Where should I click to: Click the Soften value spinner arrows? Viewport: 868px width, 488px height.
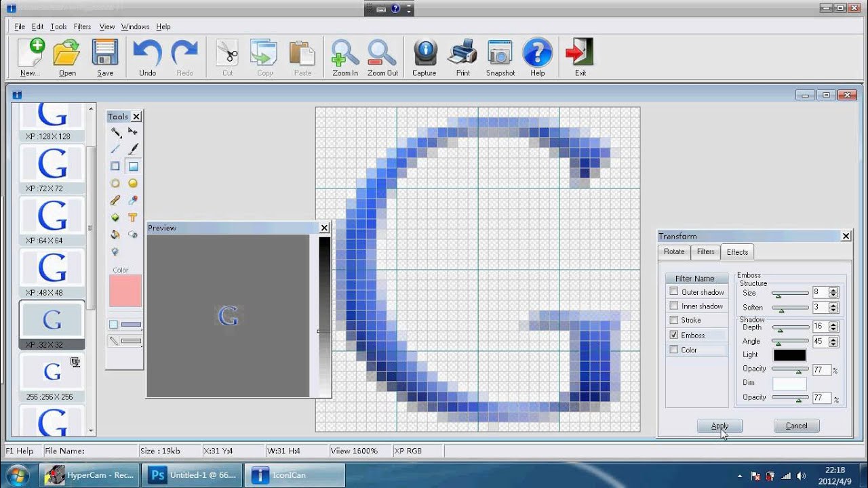coord(833,307)
